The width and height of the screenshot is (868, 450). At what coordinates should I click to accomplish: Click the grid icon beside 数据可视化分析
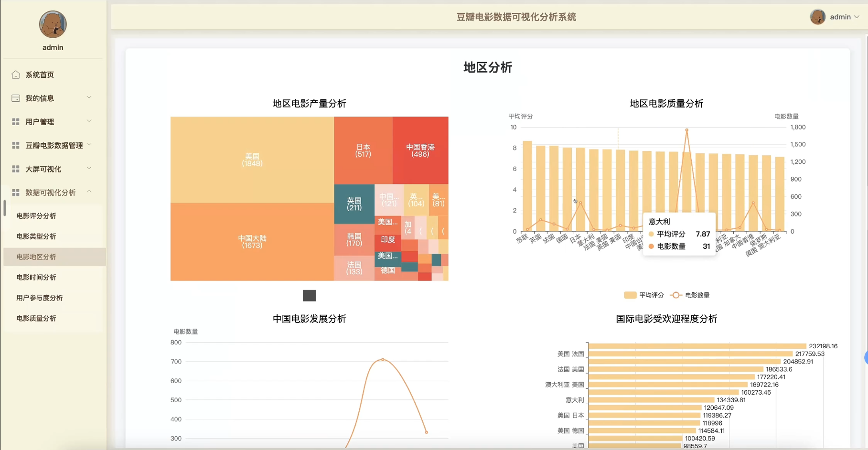16,193
